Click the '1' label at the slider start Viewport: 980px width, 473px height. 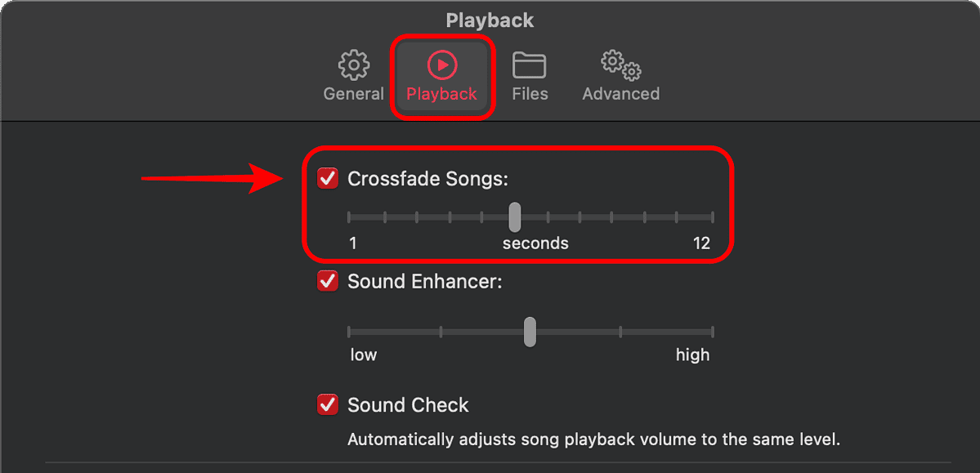(351, 243)
